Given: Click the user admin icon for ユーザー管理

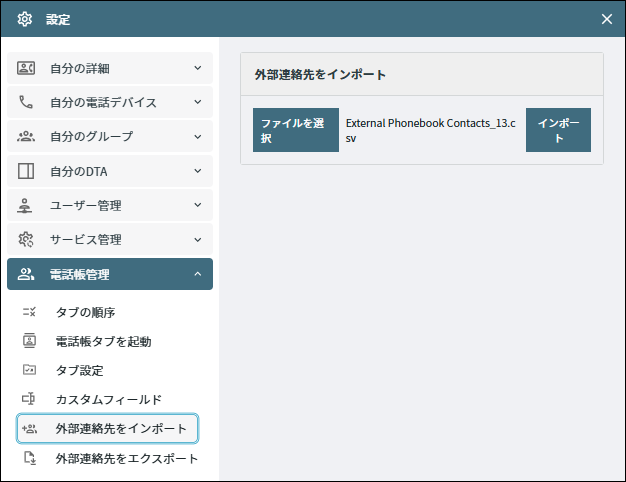Looking at the screenshot, I should click(x=25, y=205).
